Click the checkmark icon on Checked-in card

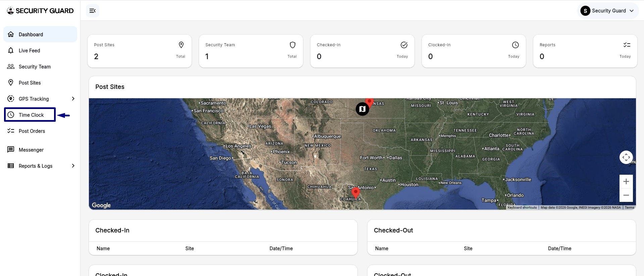[404, 45]
